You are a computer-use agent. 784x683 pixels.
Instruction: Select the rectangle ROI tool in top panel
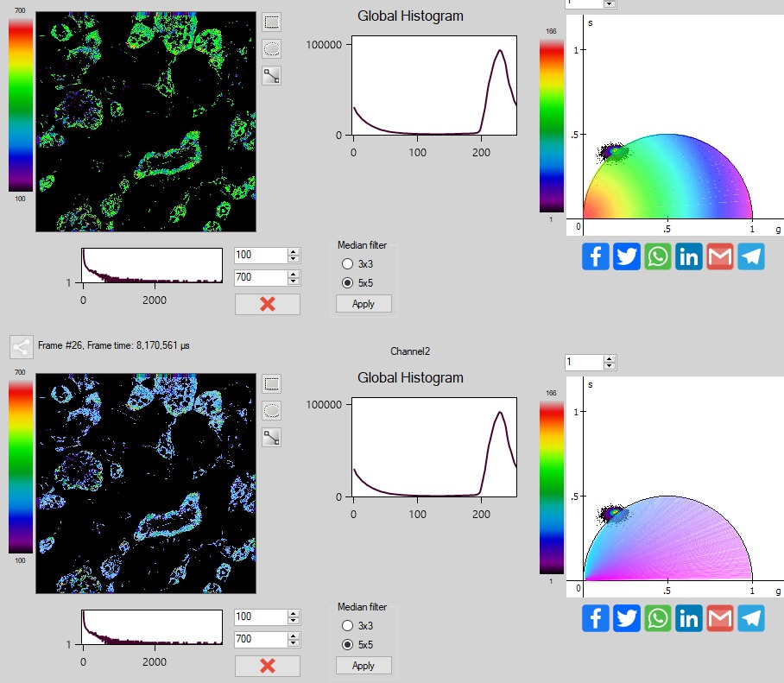click(272, 22)
